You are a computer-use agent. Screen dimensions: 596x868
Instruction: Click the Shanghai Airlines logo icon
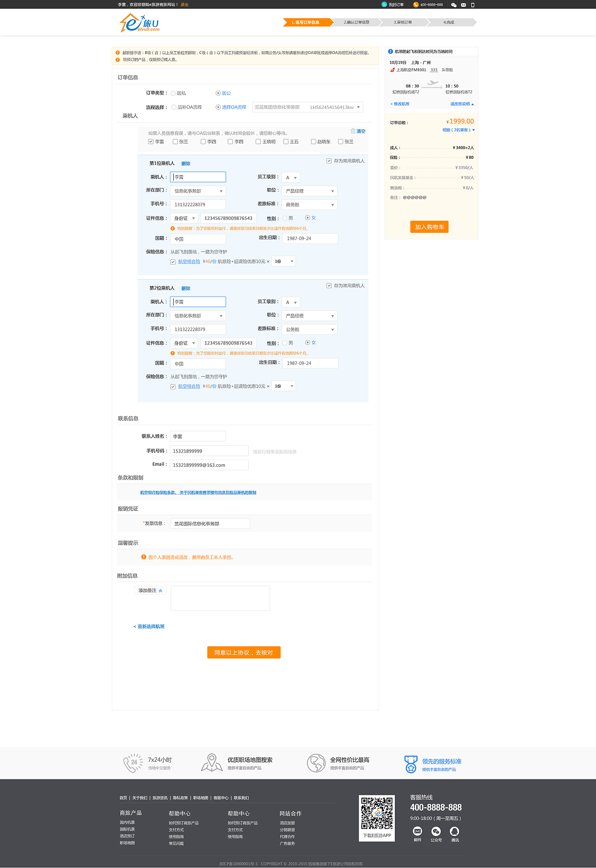(x=393, y=70)
